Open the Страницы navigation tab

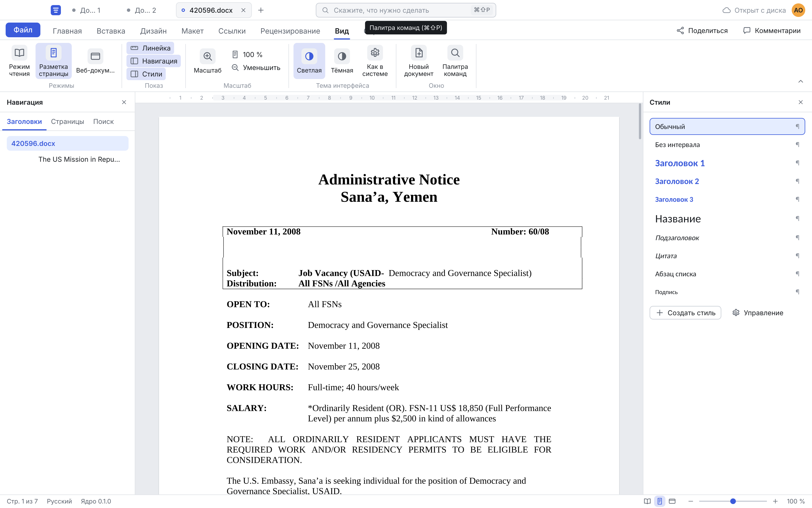click(x=67, y=121)
